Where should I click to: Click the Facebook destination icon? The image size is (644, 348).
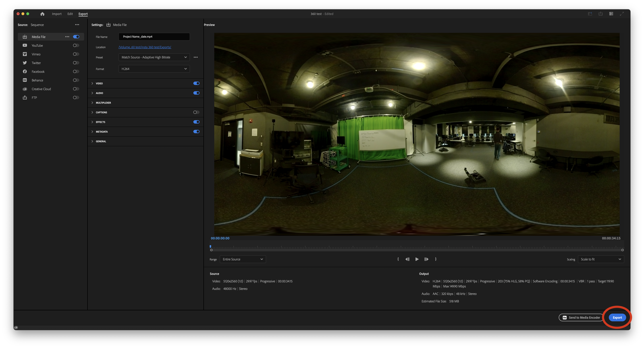(x=25, y=72)
